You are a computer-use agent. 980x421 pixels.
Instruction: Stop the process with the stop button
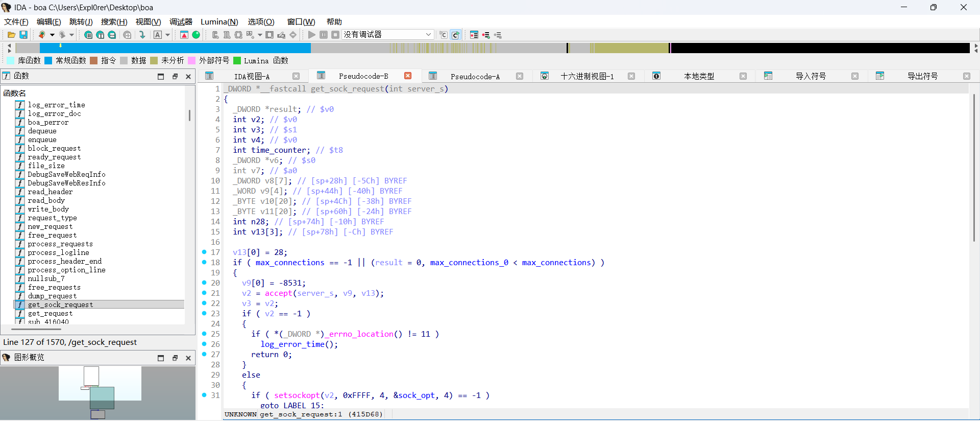point(335,35)
